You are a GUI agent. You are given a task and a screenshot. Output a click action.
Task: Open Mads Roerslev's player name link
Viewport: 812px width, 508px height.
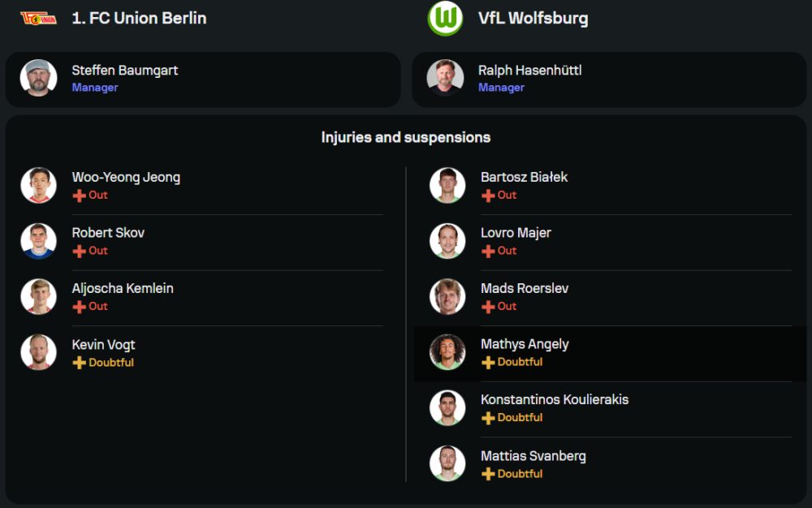click(x=525, y=288)
